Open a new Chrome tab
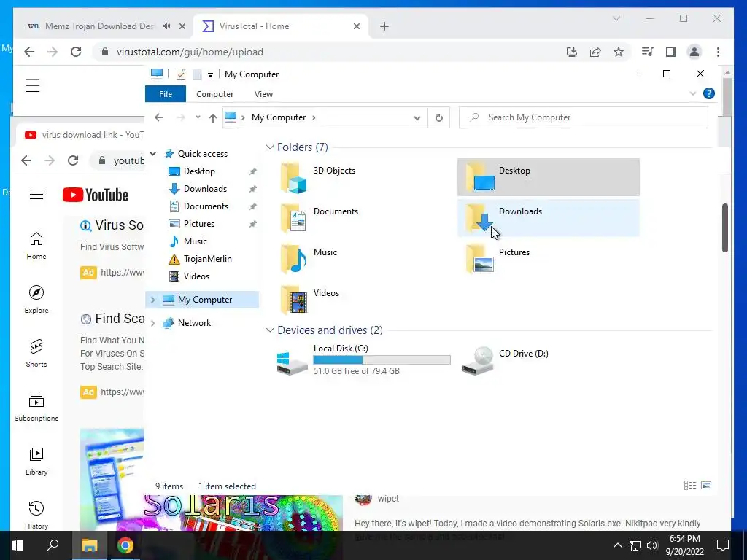The height and width of the screenshot is (560, 747). (384, 26)
